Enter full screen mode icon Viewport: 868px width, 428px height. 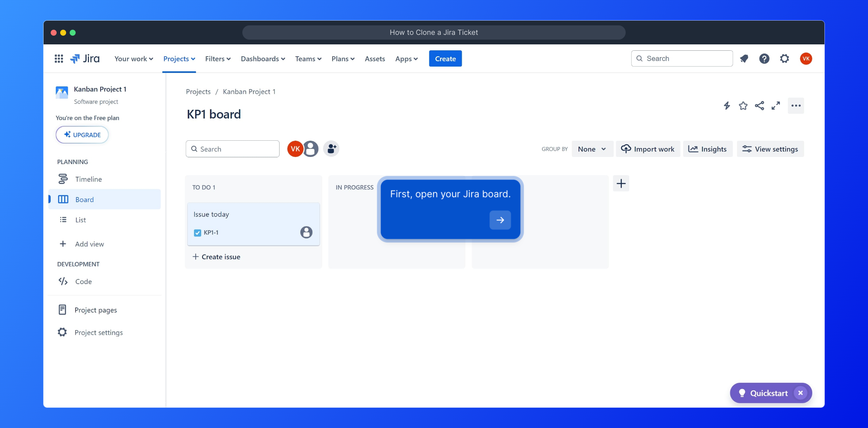click(775, 106)
